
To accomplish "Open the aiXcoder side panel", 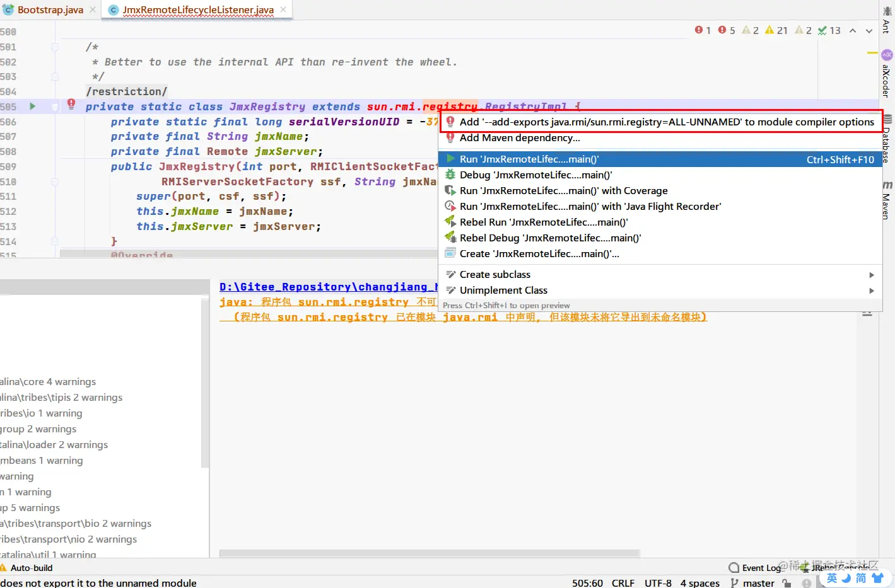I will pyautogui.click(x=887, y=73).
